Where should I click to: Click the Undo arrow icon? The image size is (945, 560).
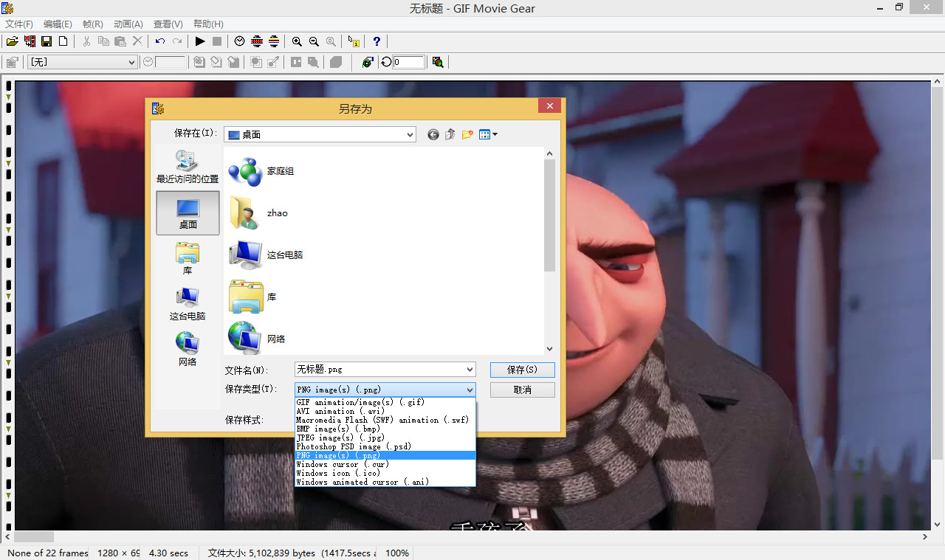coord(159,41)
